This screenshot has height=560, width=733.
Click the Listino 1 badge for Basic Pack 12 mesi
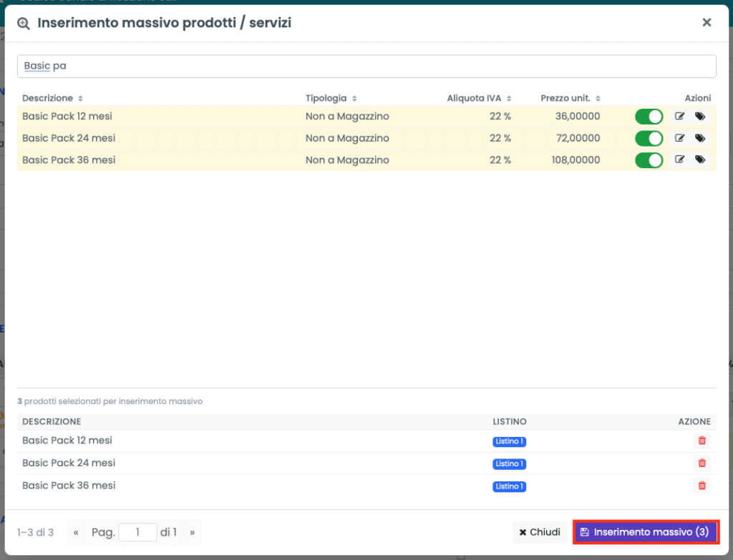click(x=509, y=441)
